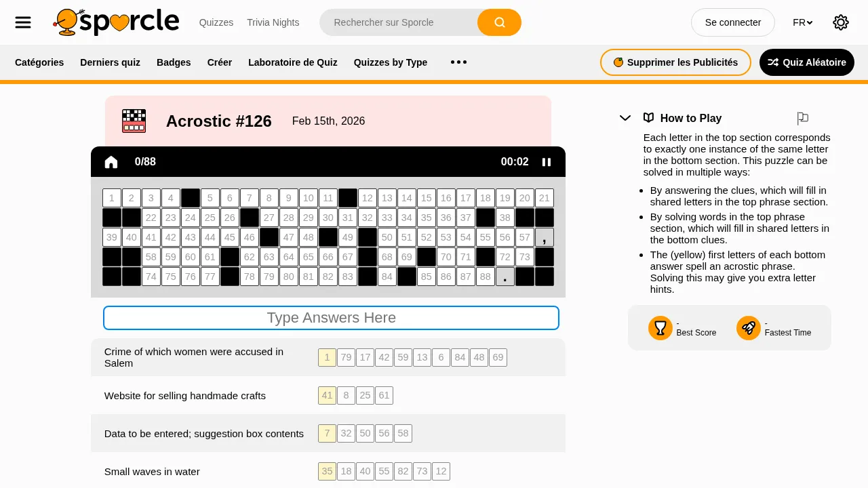Click the rocket Fastest Time icon
The image size is (868, 488).
(x=748, y=327)
